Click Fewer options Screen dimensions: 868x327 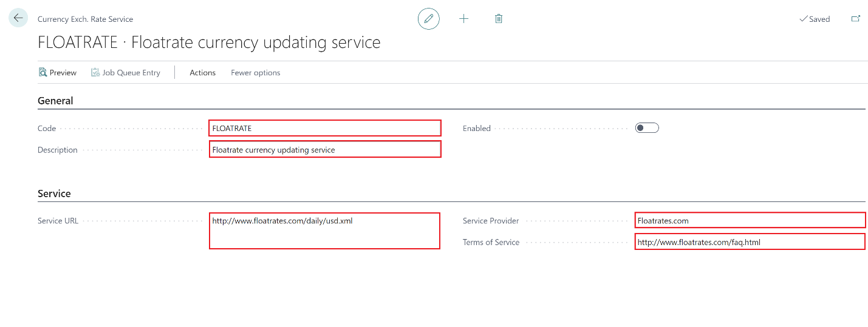coord(255,72)
